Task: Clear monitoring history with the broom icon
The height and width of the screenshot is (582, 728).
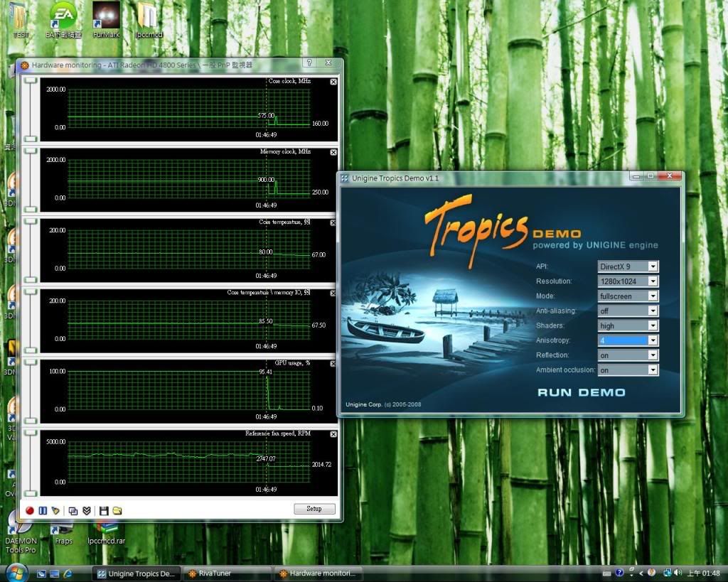Action: pyautogui.click(x=55, y=510)
